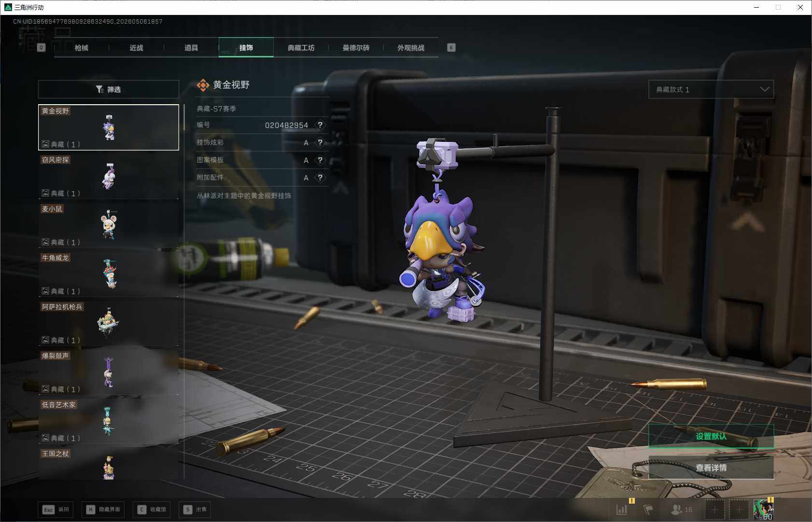Select the 爆裂鼓声 charm card
Viewport: 812px width, 522px height.
pyautogui.click(x=109, y=372)
